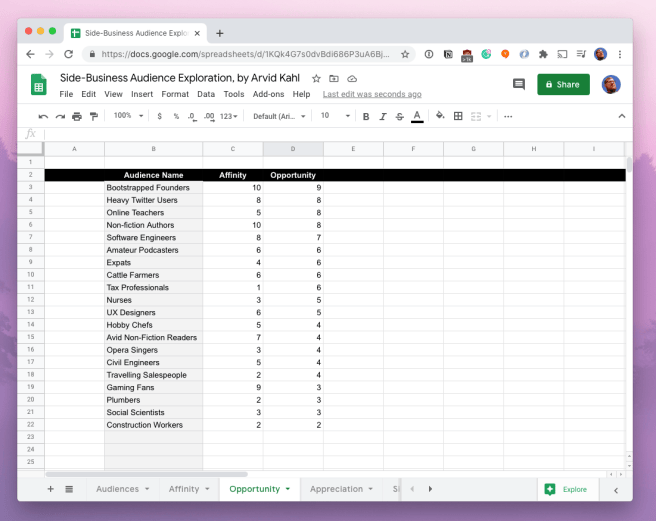
Task: Open 'Last edit was seconds ago' link
Action: click(372, 94)
